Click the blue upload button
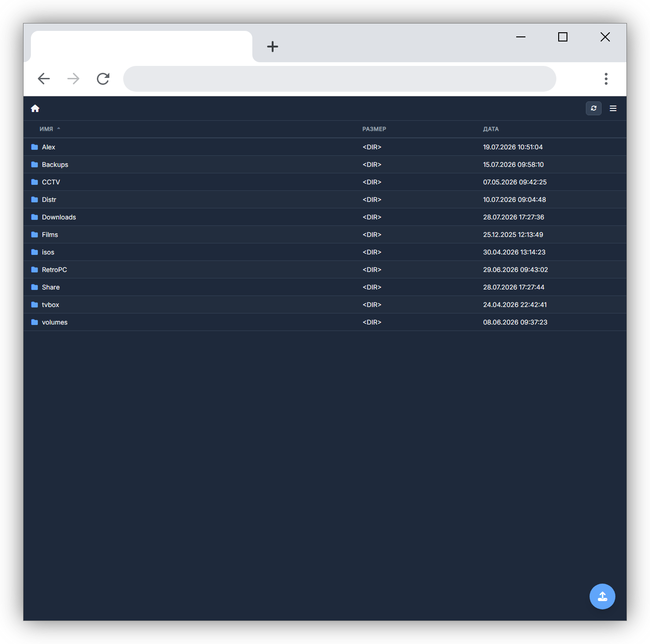This screenshot has width=650, height=644. coord(602,597)
